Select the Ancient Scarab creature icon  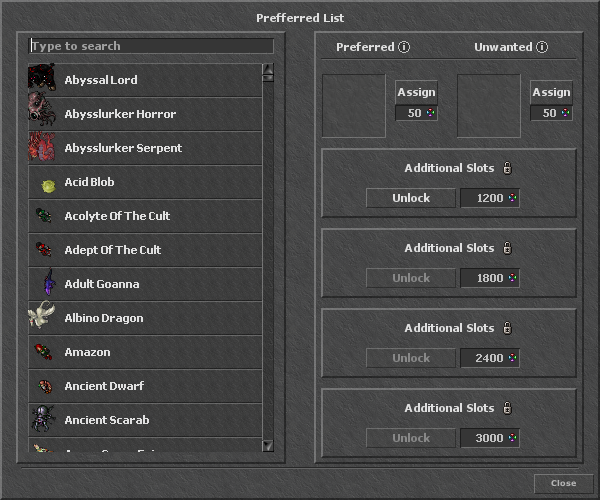(42, 420)
